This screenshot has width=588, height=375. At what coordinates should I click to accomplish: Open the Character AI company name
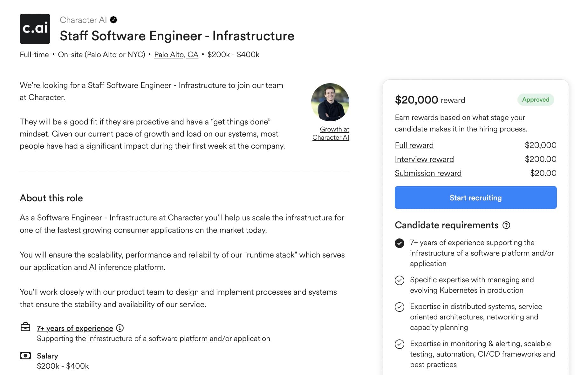pos(83,20)
